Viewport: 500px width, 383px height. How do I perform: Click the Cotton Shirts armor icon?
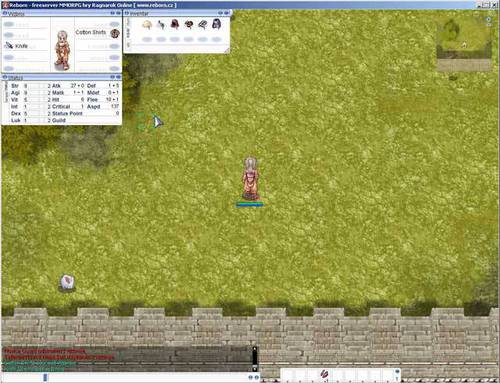pos(115,33)
